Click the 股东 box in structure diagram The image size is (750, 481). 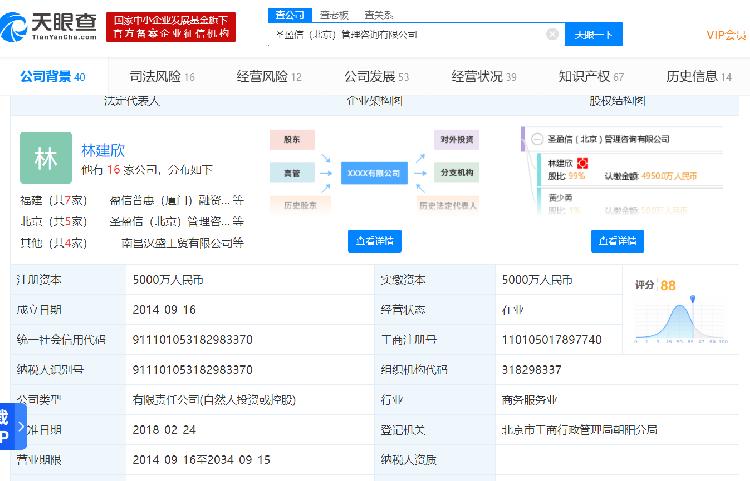point(292,140)
